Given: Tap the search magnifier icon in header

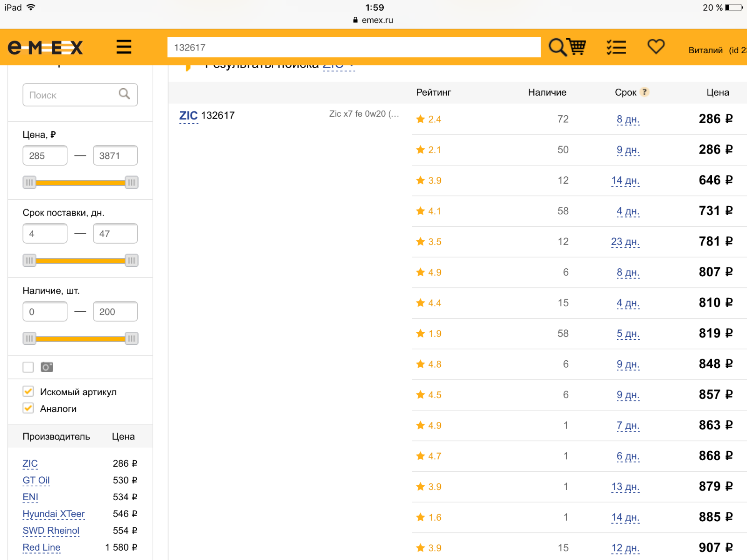Looking at the screenshot, I should click(x=557, y=47).
